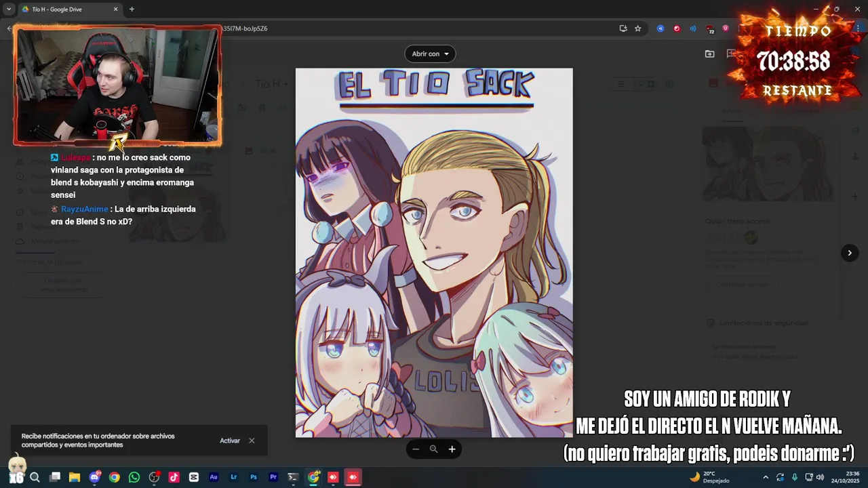Expand hidden system tray icons chevron

click(x=766, y=477)
